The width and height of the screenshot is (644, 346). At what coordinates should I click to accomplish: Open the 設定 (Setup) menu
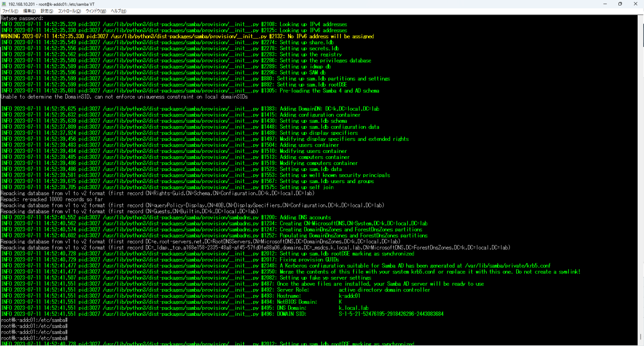coord(47,11)
